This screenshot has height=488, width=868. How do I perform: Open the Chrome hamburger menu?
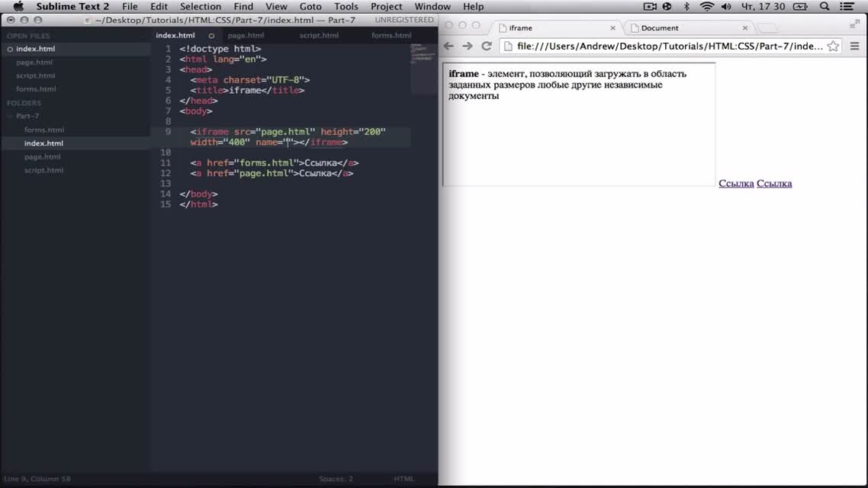point(855,46)
